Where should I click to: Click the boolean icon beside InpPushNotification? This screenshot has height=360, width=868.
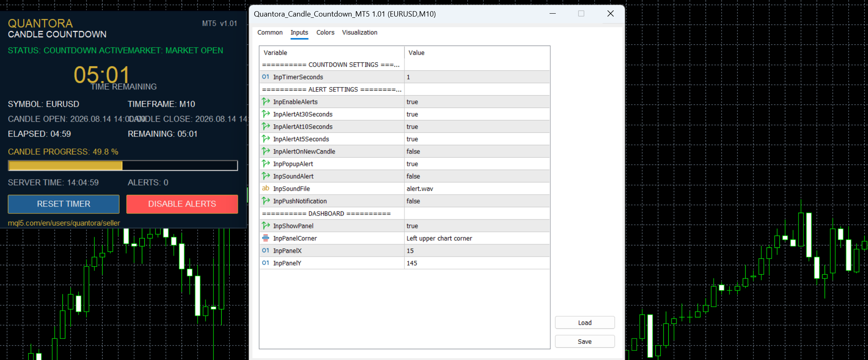pos(265,201)
